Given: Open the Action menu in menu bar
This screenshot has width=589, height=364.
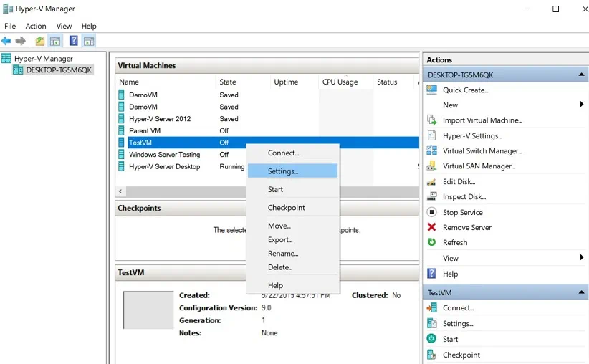Looking at the screenshot, I should pyautogui.click(x=36, y=26).
